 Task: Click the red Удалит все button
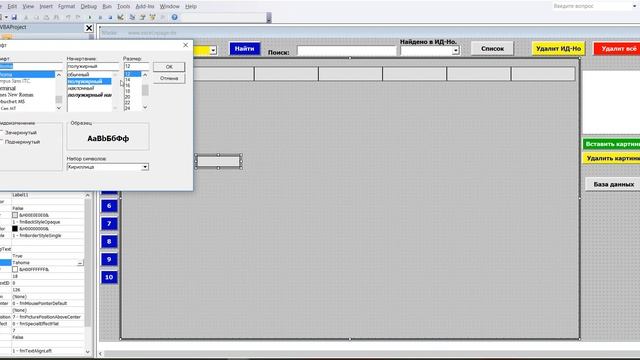click(617, 49)
